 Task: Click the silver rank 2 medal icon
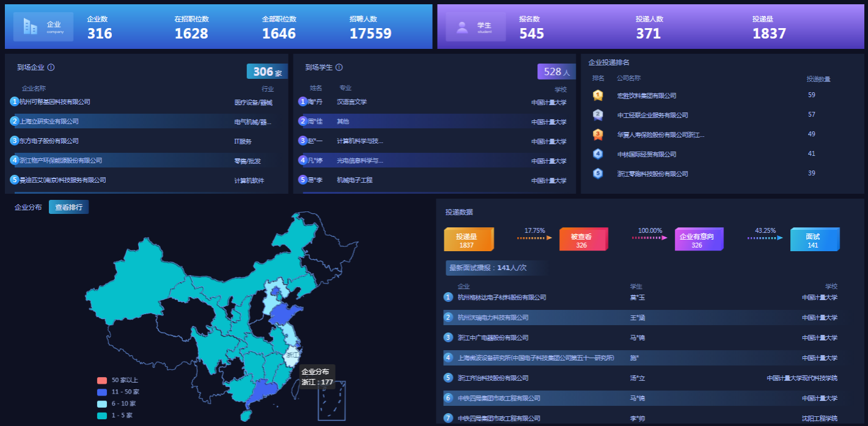tap(598, 115)
